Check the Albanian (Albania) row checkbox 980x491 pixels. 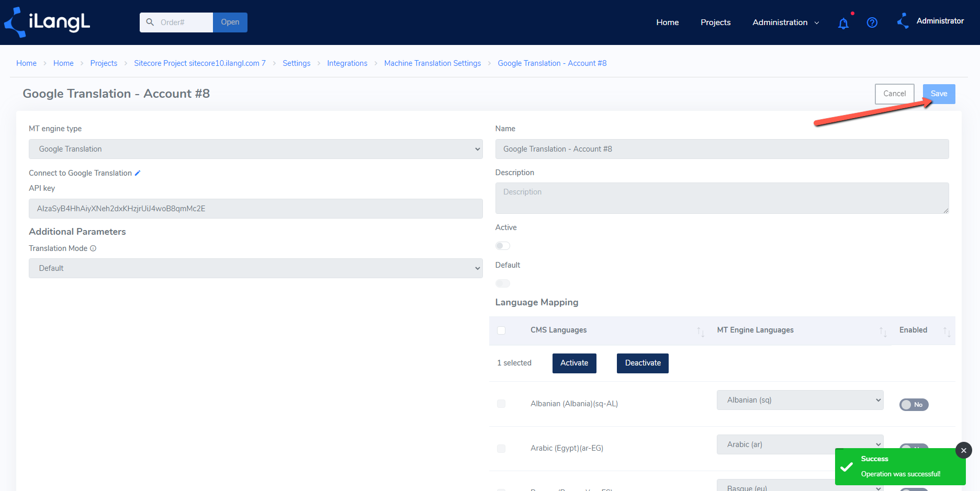click(x=501, y=404)
